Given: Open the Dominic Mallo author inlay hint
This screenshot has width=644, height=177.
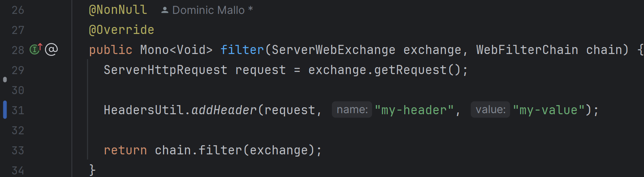Looking at the screenshot, I should coord(207,10).
